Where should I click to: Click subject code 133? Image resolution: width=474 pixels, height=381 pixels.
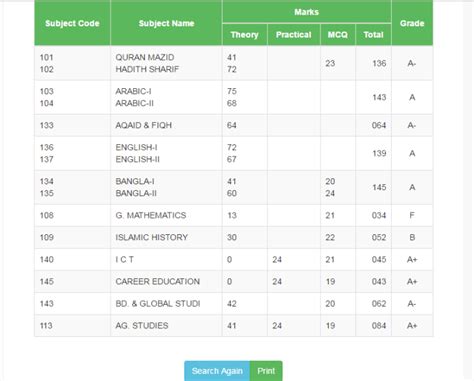click(x=47, y=125)
